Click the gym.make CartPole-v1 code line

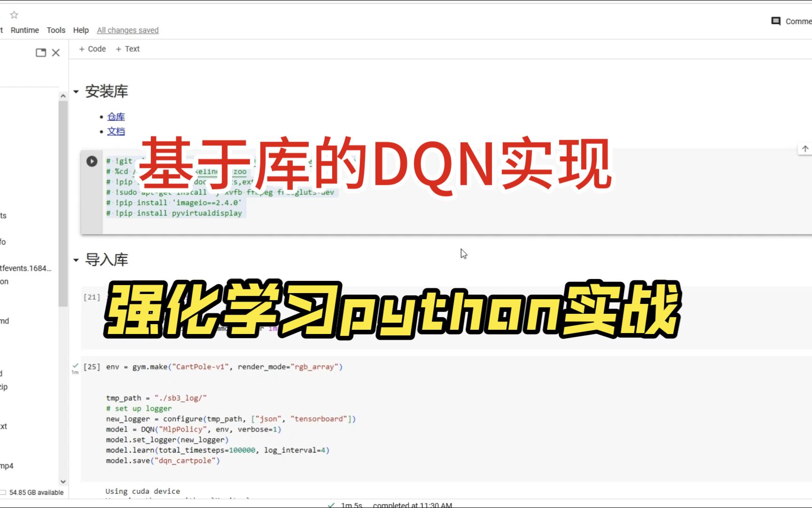click(x=224, y=367)
